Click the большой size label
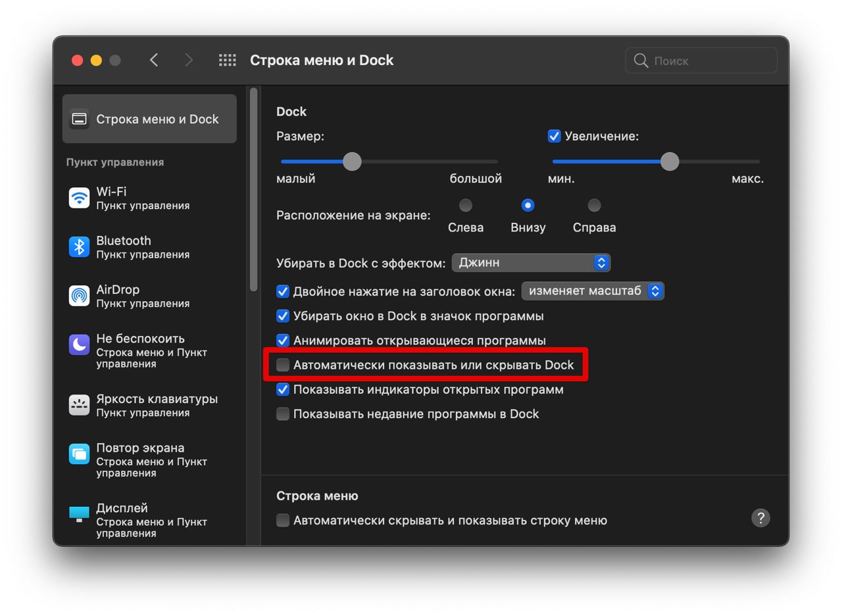This screenshot has height=616, width=842. (476, 179)
